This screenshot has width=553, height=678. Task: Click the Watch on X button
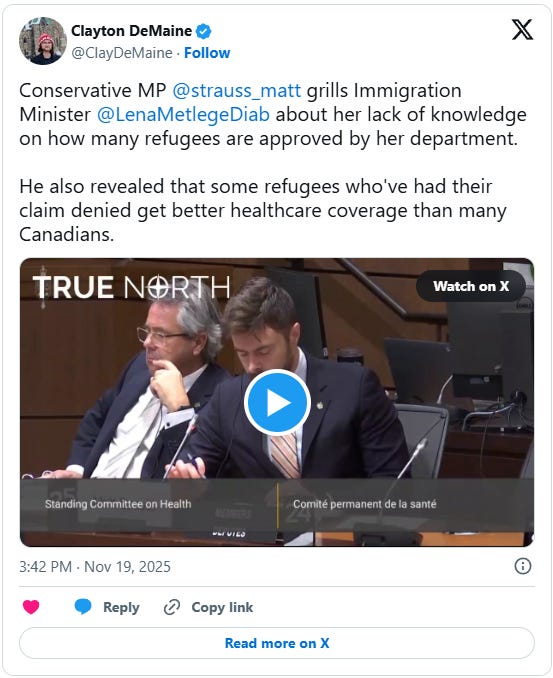click(471, 286)
